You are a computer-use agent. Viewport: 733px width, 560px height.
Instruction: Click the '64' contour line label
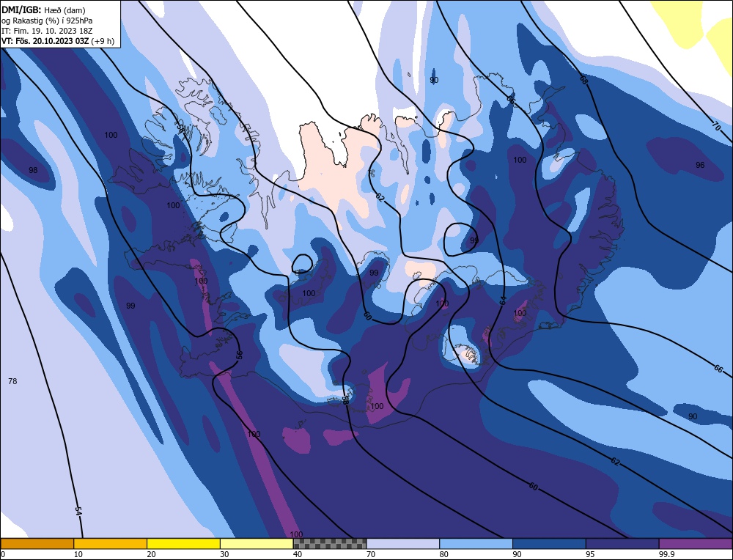503,301
